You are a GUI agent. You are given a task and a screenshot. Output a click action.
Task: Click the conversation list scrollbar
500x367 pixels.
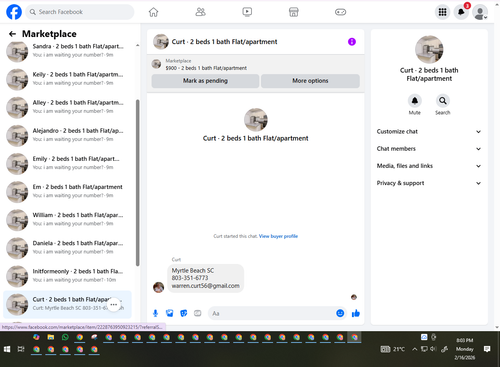(138, 183)
